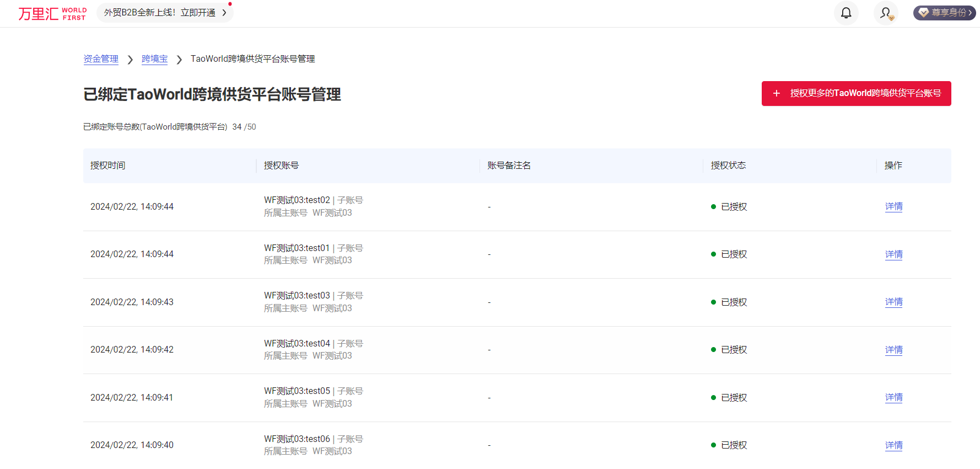
Task: View 详情 in the WF测试03:test06 row
Action: [x=893, y=445]
